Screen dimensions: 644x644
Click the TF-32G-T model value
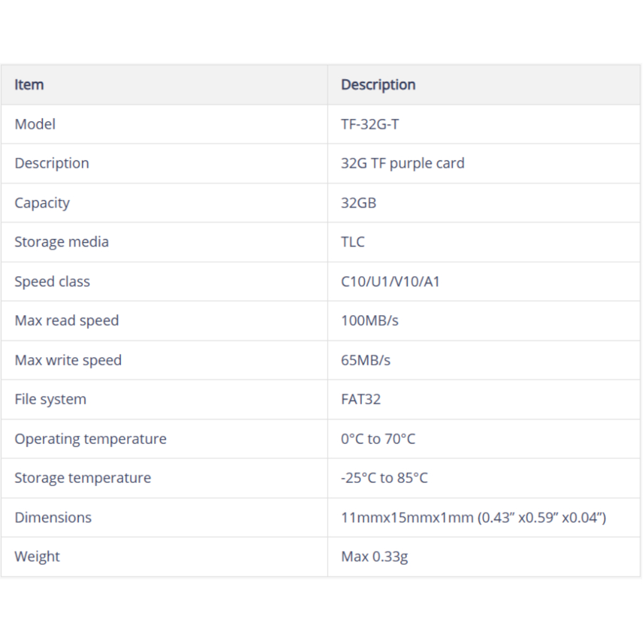370,124
